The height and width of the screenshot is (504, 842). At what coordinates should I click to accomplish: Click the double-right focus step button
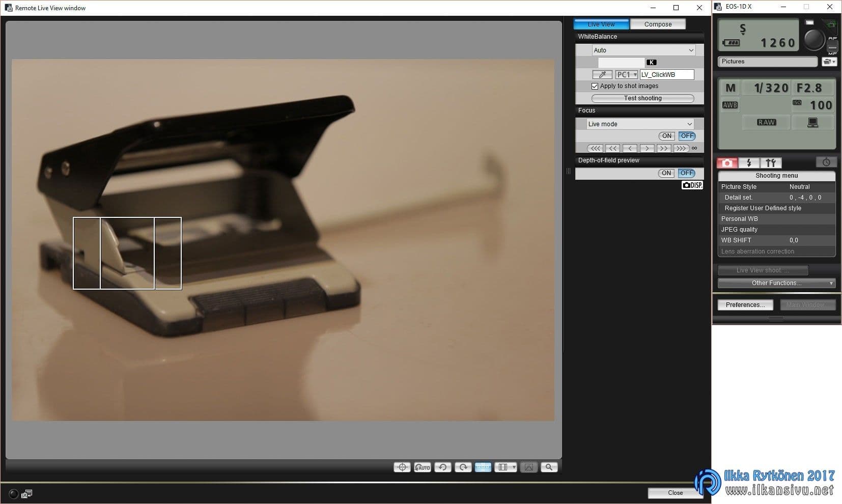[663, 148]
